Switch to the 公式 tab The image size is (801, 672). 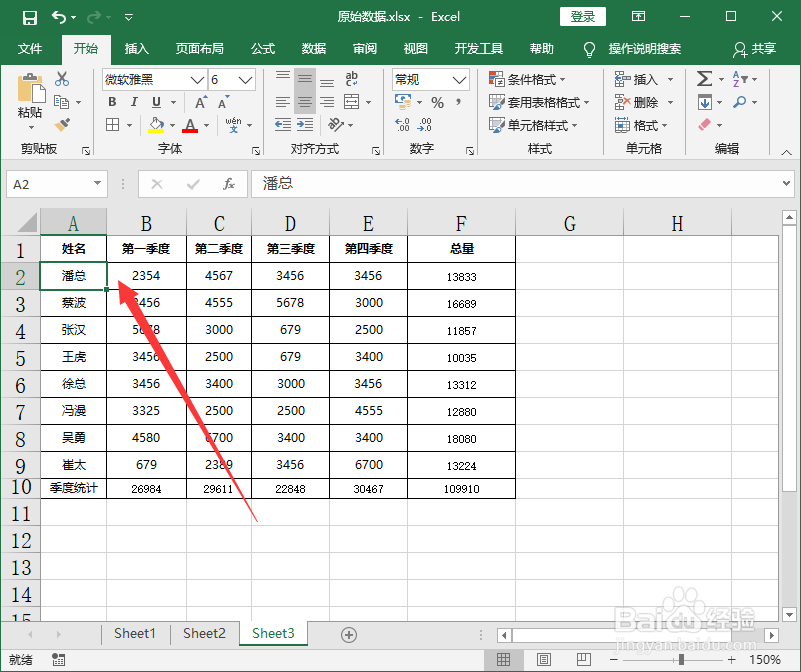(x=263, y=49)
